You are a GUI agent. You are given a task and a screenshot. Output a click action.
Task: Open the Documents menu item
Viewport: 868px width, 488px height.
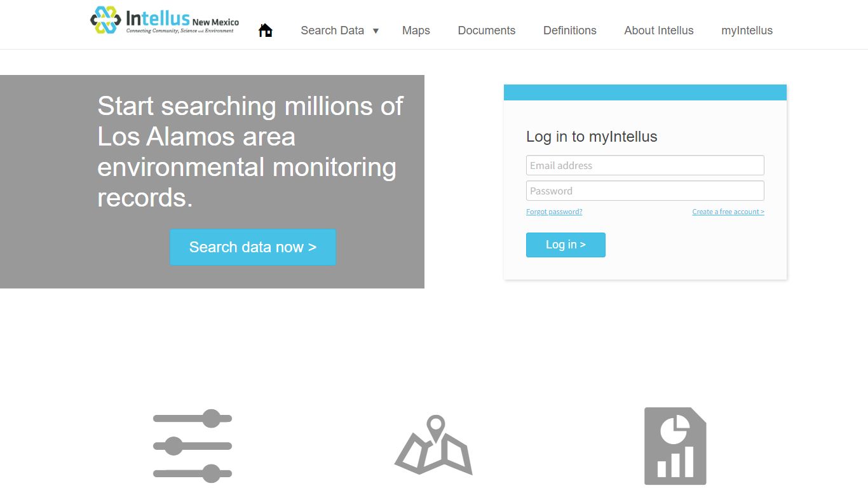point(487,30)
